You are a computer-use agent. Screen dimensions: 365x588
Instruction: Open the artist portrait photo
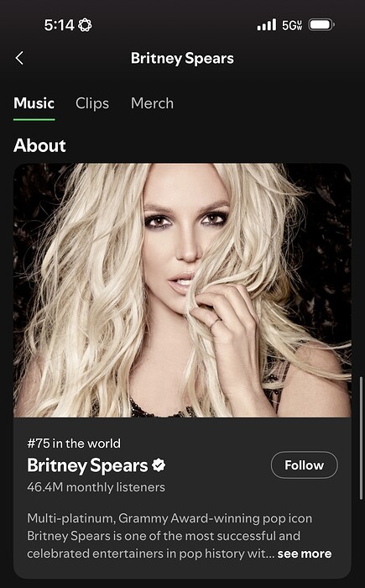click(x=183, y=291)
